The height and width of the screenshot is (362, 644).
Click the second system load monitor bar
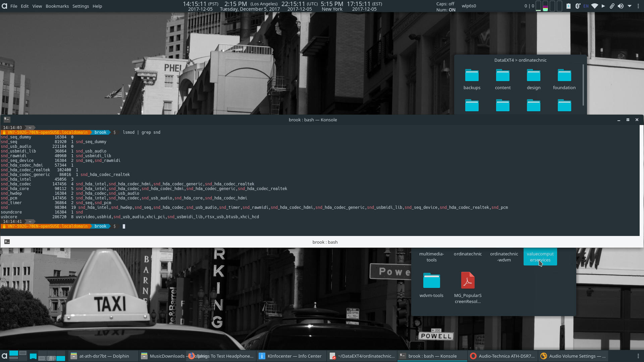click(x=545, y=6)
